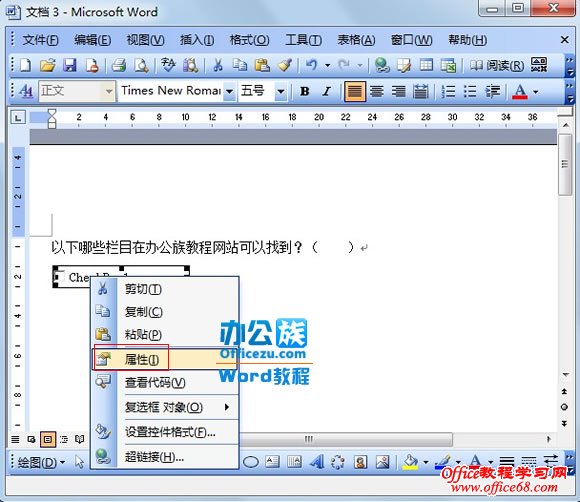Save the document with floppy icon
This screenshot has width=580, height=502.
point(70,65)
